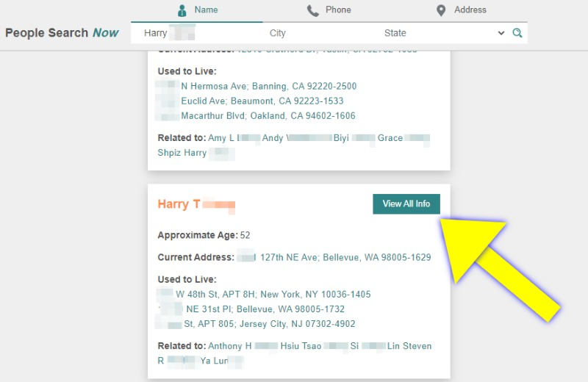Go to People Search Now homepage logo
This screenshot has width=588, height=382.
(62, 32)
